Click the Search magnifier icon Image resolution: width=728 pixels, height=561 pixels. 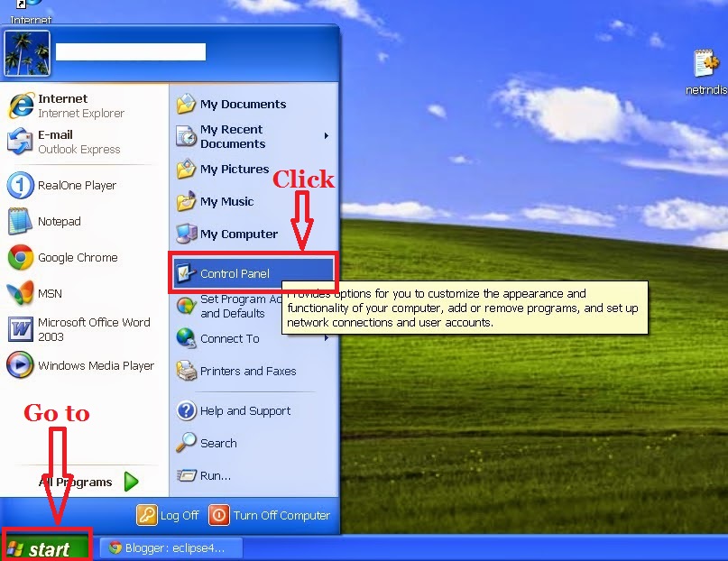[x=186, y=443]
